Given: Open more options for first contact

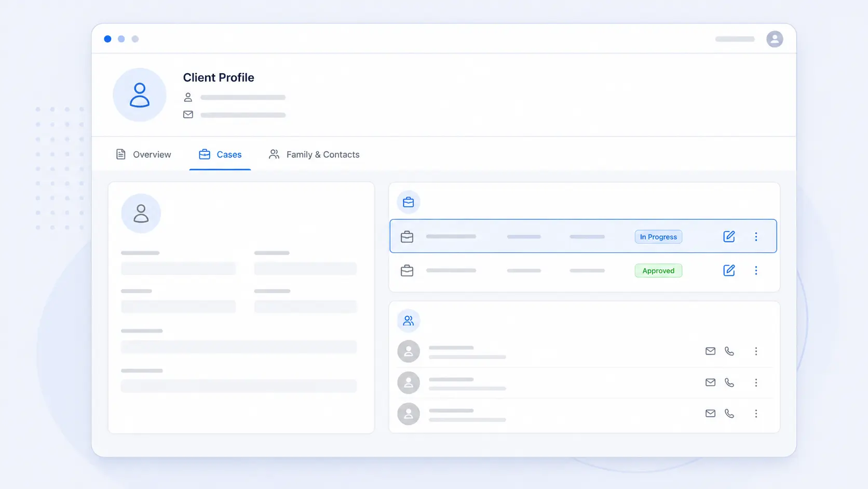Looking at the screenshot, I should 756,351.
